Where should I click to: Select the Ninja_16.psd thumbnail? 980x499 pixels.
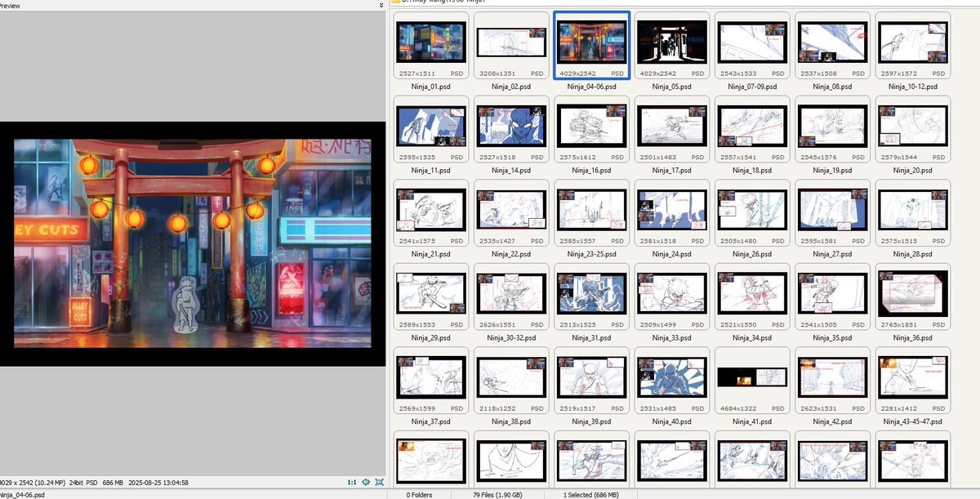click(591, 129)
